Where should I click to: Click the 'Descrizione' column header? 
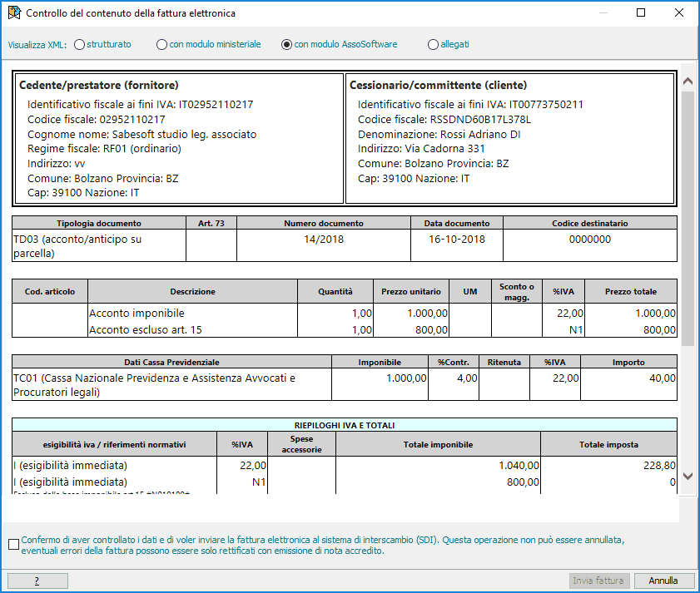click(192, 291)
